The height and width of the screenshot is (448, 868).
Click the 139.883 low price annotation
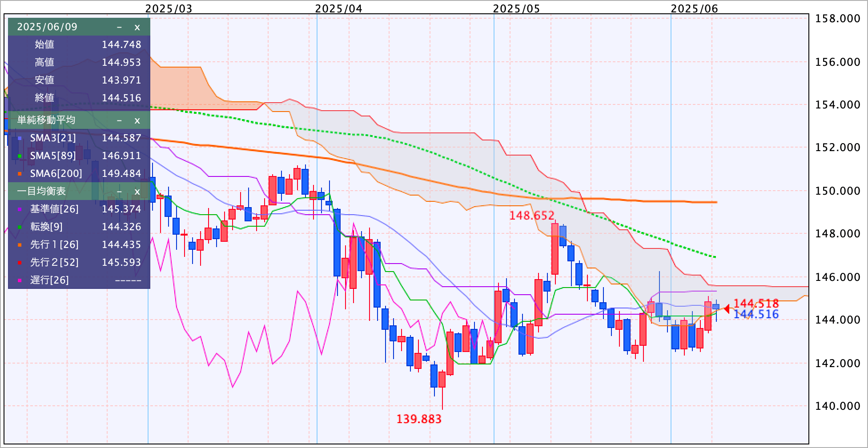point(419,419)
